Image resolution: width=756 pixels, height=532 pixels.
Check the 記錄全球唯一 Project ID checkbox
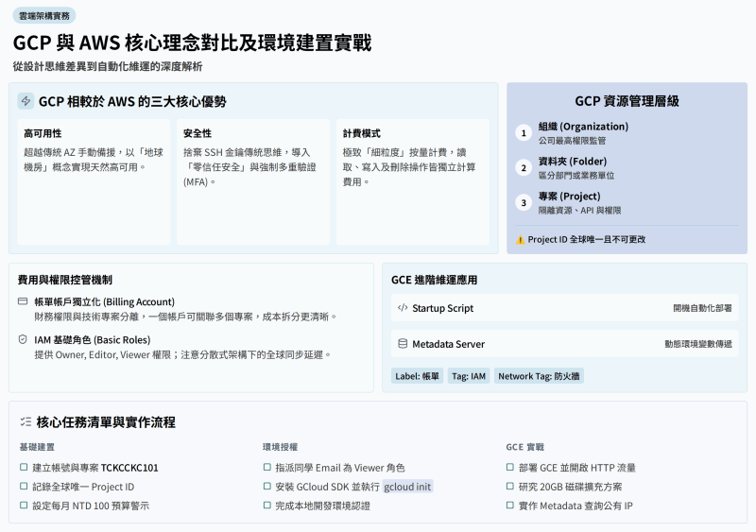24,487
